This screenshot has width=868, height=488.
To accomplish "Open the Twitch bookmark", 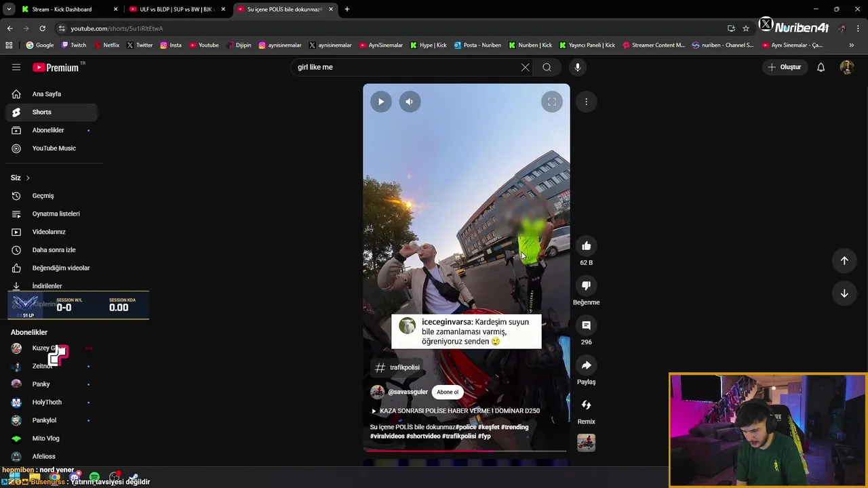I will 74,45.
